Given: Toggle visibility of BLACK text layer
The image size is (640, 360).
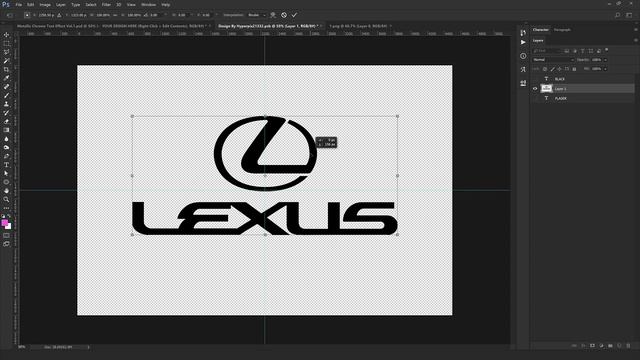Looking at the screenshot, I should 535,79.
